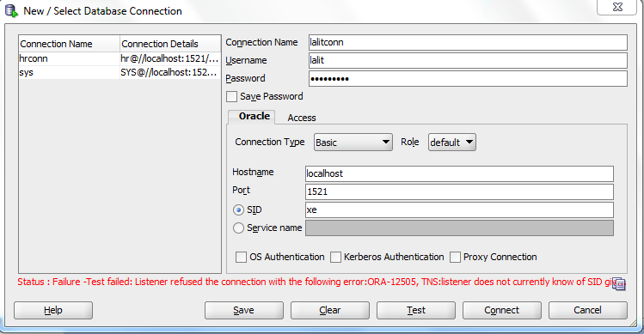The image size is (644, 334).
Task: Close the dialog window
Action: tap(616, 7)
